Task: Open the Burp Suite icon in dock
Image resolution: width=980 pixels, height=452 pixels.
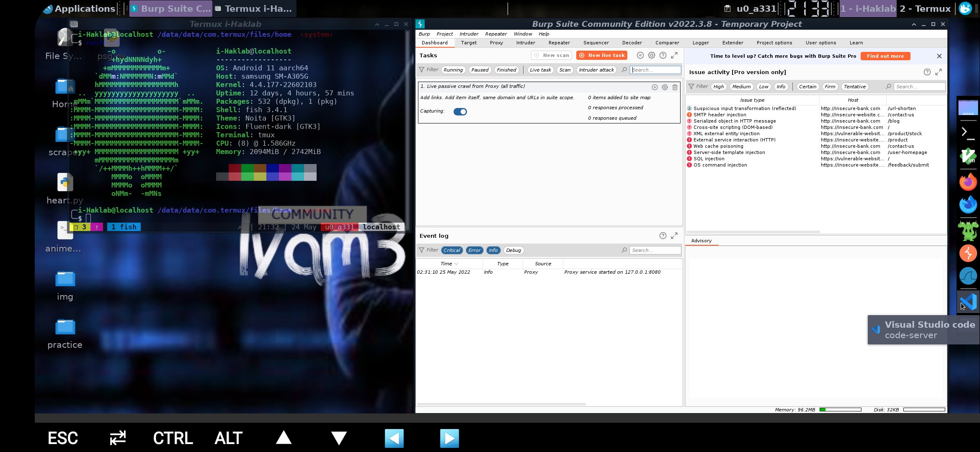Action: [968, 253]
